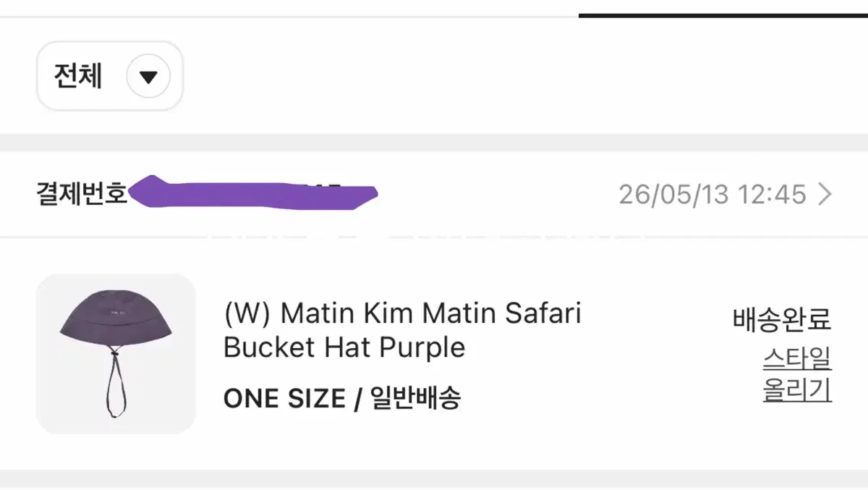Click the ONE SIZE option text
This screenshot has height=490, width=868.
(x=284, y=399)
